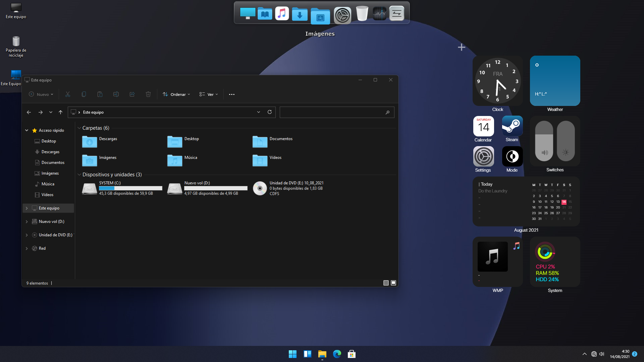Open the trash bin in top dock
The width and height of the screenshot is (644, 362).
[x=362, y=14]
